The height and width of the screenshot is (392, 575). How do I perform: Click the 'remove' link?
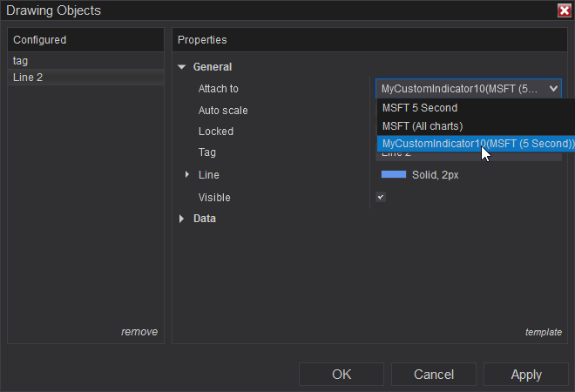pos(139,332)
